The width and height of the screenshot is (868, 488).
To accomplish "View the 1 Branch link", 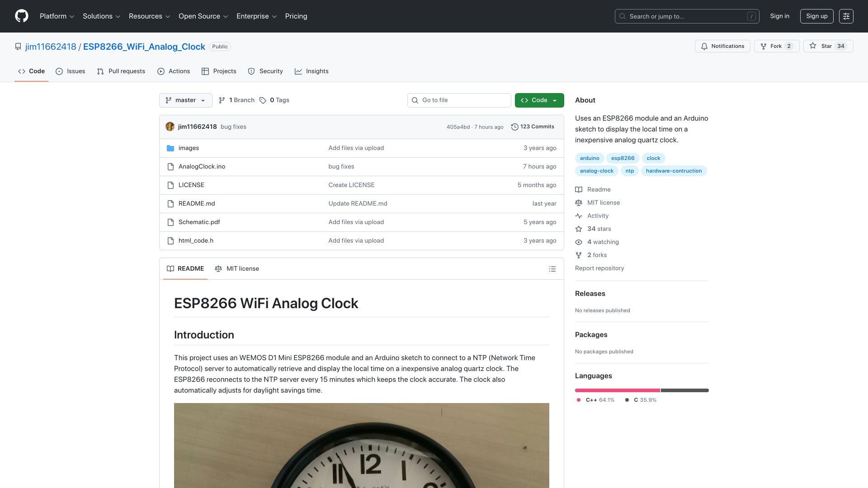I will [236, 100].
